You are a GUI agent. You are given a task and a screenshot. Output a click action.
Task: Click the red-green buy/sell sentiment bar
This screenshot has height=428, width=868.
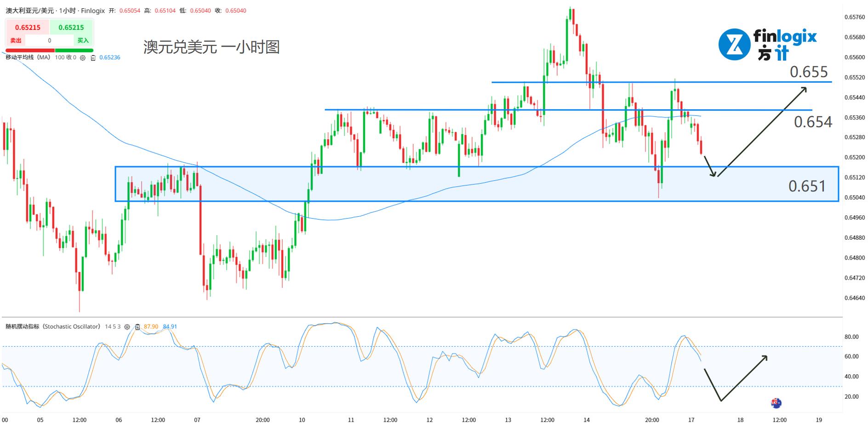(50, 50)
